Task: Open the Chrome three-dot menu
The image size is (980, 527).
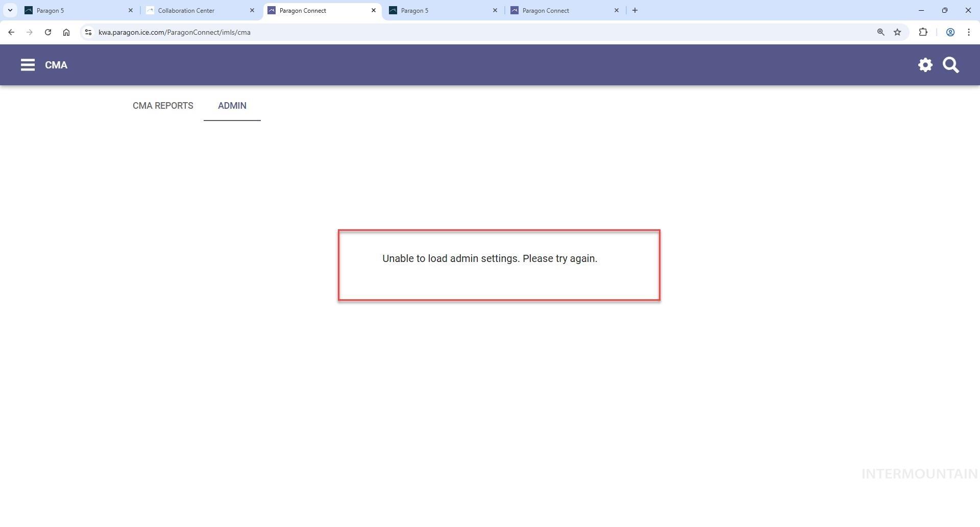Action: click(968, 32)
